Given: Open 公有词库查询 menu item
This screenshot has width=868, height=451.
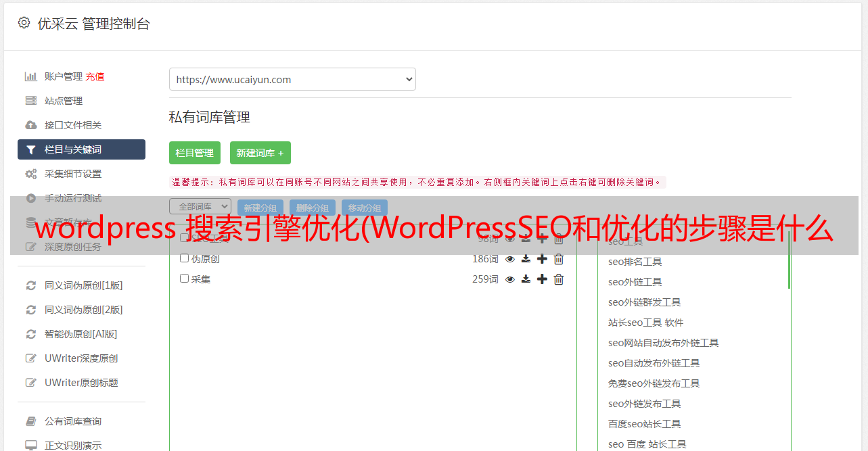Looking at the screenshot, I should point(73,421).
